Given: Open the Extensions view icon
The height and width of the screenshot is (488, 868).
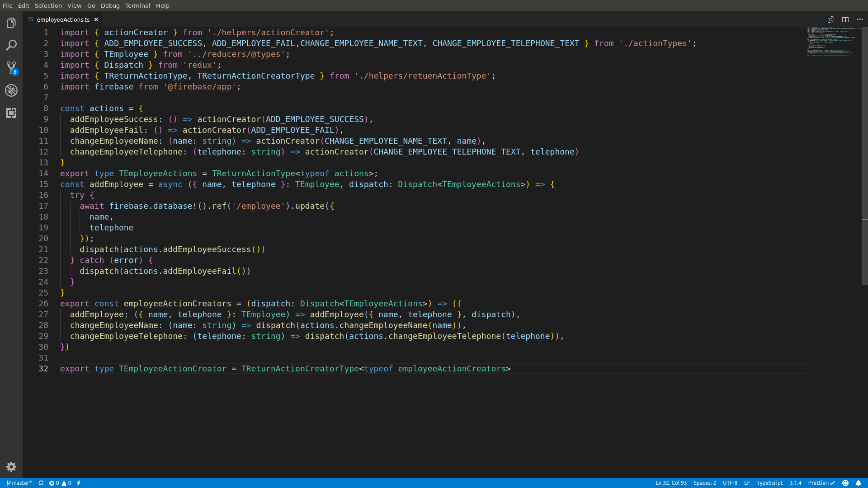Looking at the screenshot, I should (x=11, y=113).
